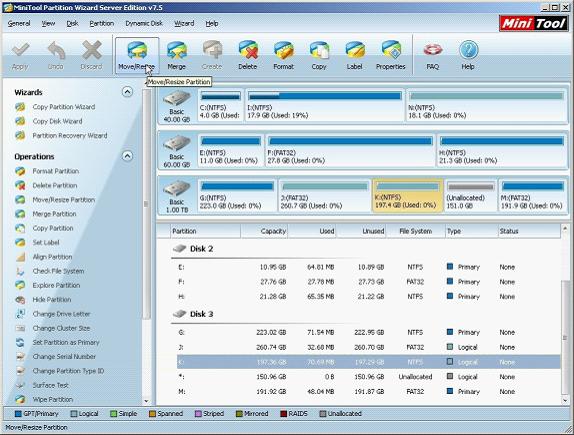Click Set Partition as Primary icon
The image size is (574, 435).
point(20,342)
